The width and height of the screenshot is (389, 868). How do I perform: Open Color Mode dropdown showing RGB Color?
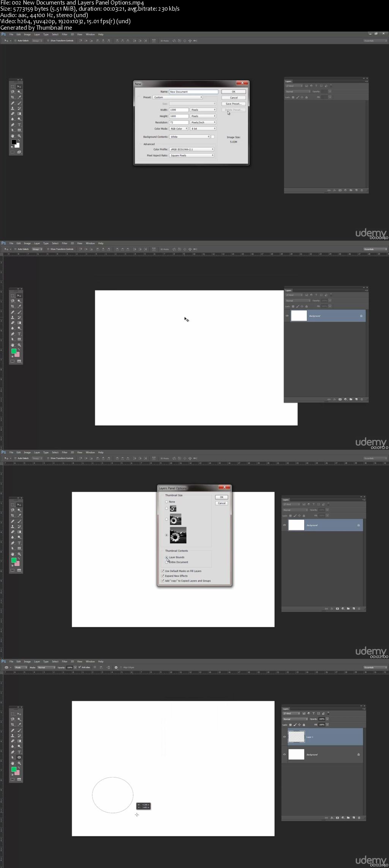179,129
